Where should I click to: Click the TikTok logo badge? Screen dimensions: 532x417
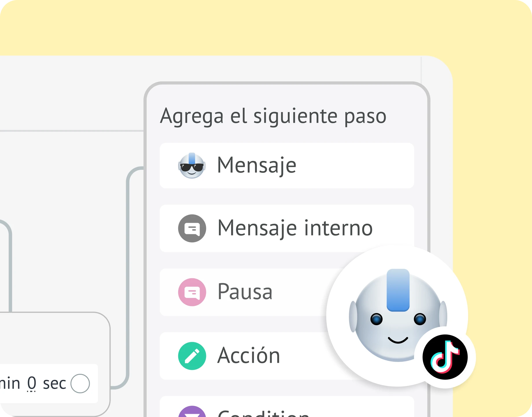pos(445,357)
